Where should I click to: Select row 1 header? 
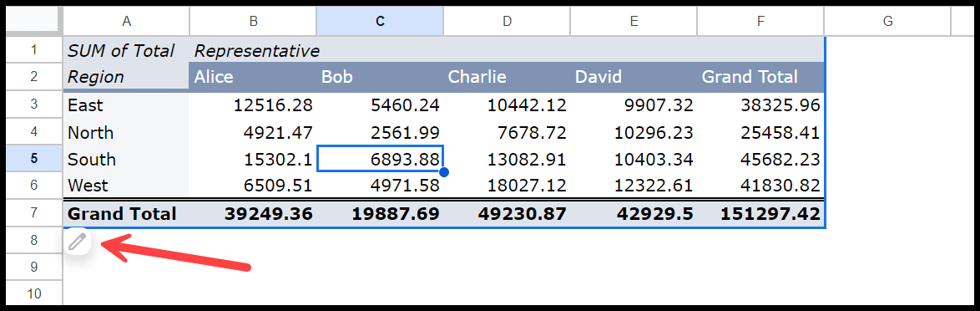tap(33, 49)
